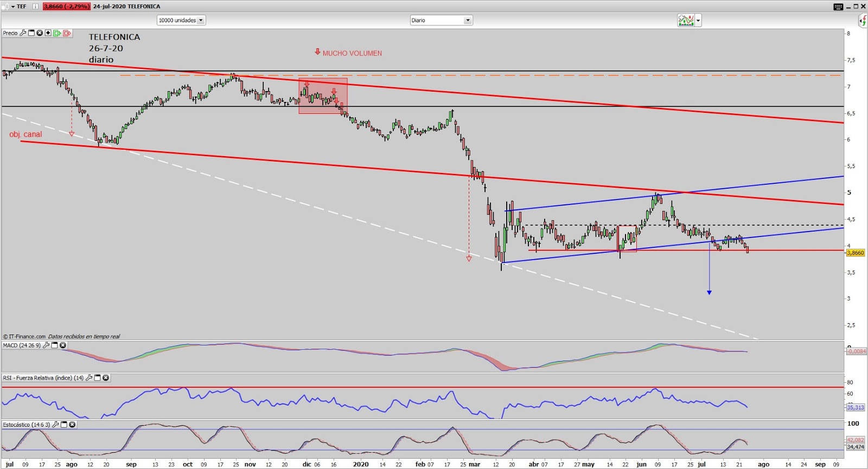The height and width of the screenshot is (469, 868).
Task: Click the 24-jul-2020 TELEFONICA title text
Action: pyautogui.click(x=126, y=7)
